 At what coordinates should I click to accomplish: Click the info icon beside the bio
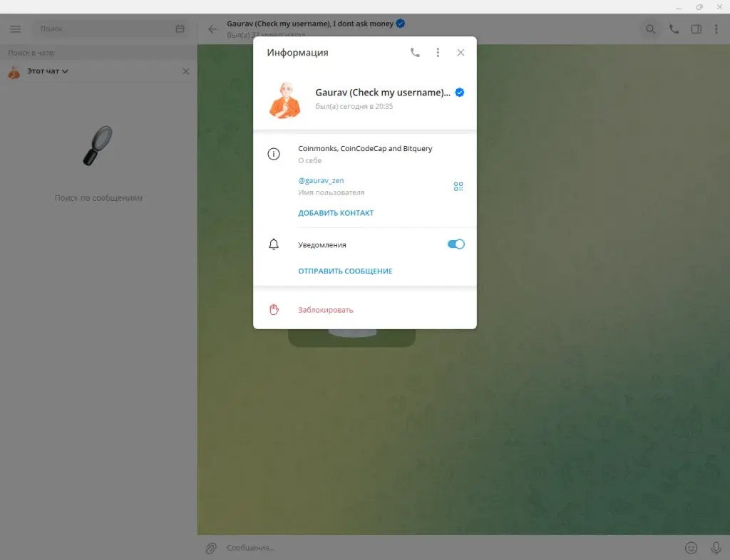tap(274, 153)
